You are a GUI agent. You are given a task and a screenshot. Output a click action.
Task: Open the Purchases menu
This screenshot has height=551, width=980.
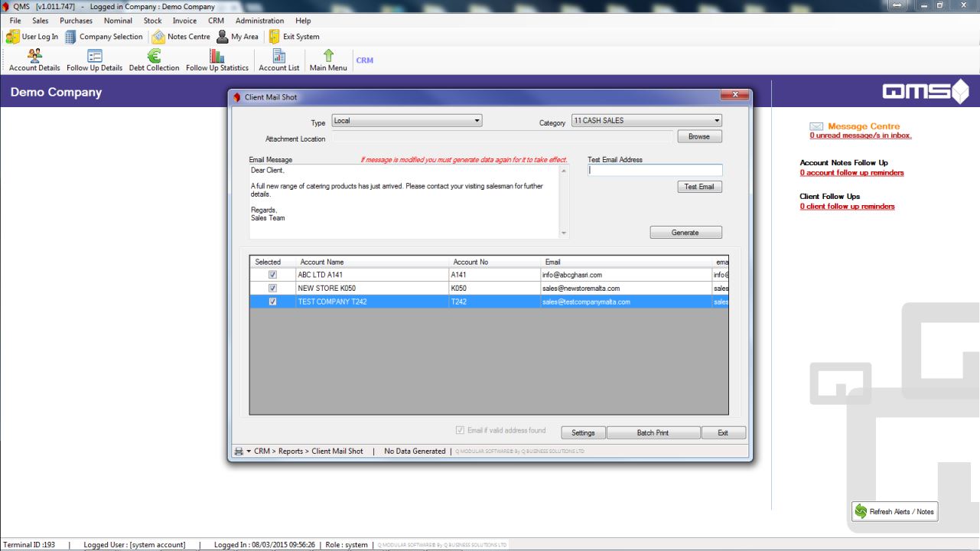tap(76, 21)
